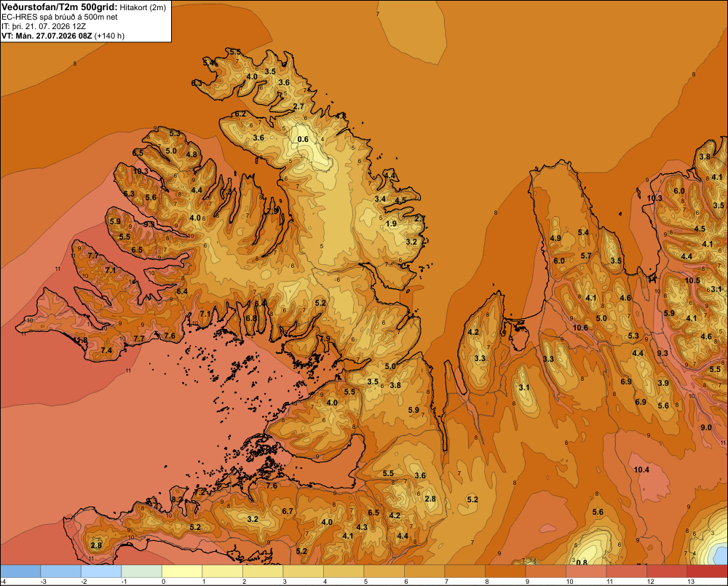Select the line 'EC-HRES spá brúuð á 500m net'

(x=60, y=17)
